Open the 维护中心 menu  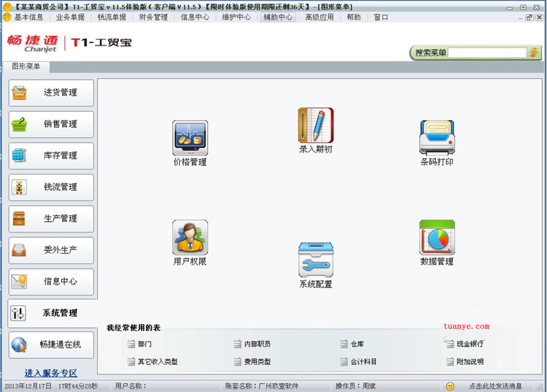point(236,17)
